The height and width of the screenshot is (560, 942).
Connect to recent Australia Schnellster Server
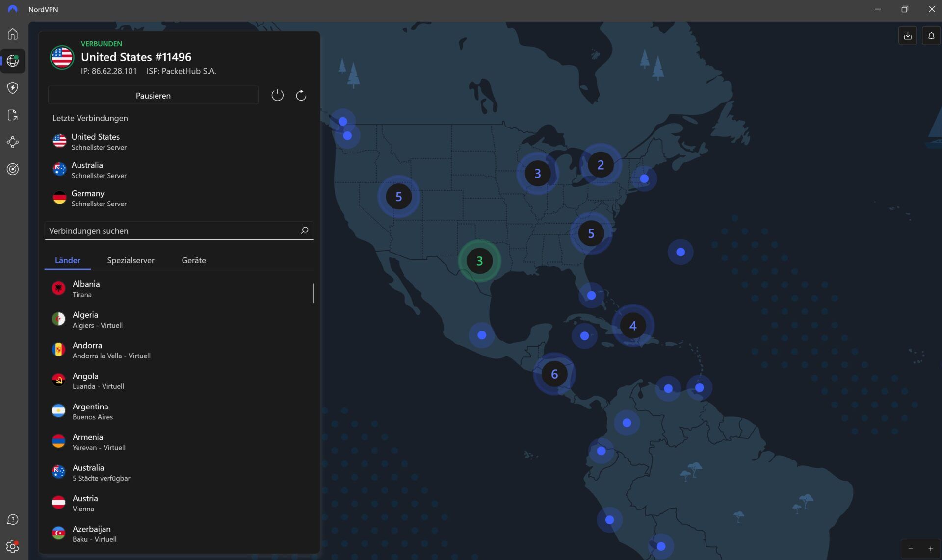pyautogui.click(x=179, y=170)
